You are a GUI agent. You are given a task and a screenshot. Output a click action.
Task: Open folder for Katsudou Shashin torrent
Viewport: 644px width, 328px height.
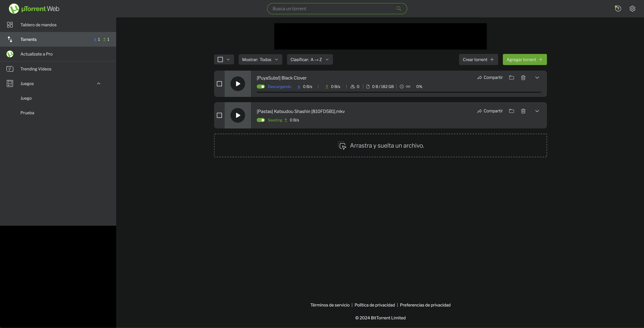click(511, 111)
